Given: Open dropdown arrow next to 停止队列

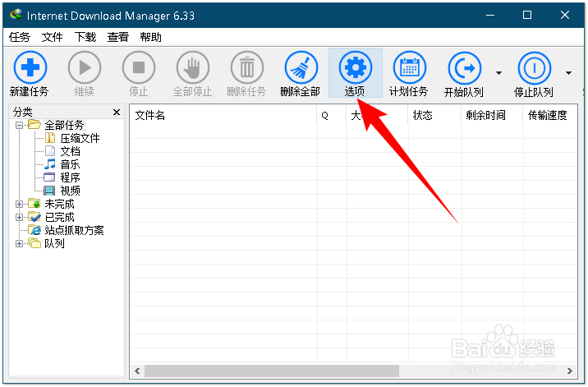Looking at the screenshot, I should [568, 73].
